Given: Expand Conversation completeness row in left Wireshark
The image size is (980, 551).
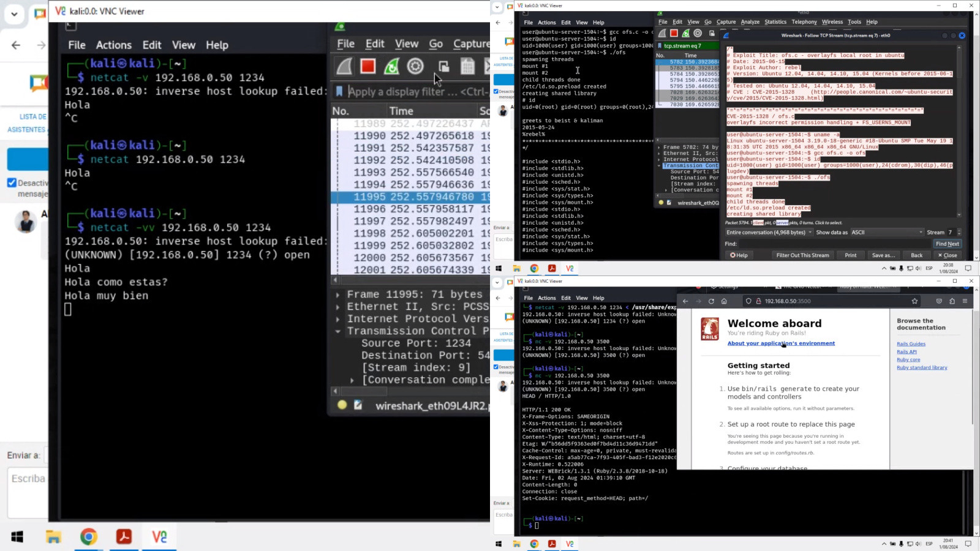Looking at the screenshot, I should point(352,380).
